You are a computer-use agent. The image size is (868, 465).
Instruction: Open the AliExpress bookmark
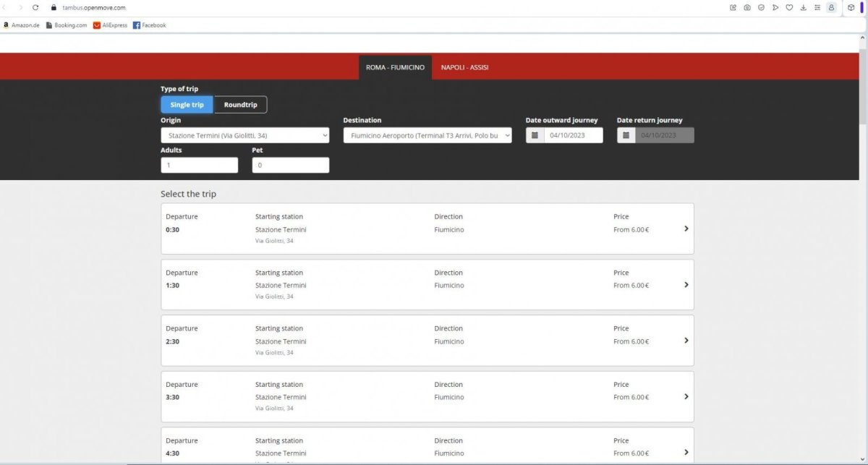[x=110, y=25]
